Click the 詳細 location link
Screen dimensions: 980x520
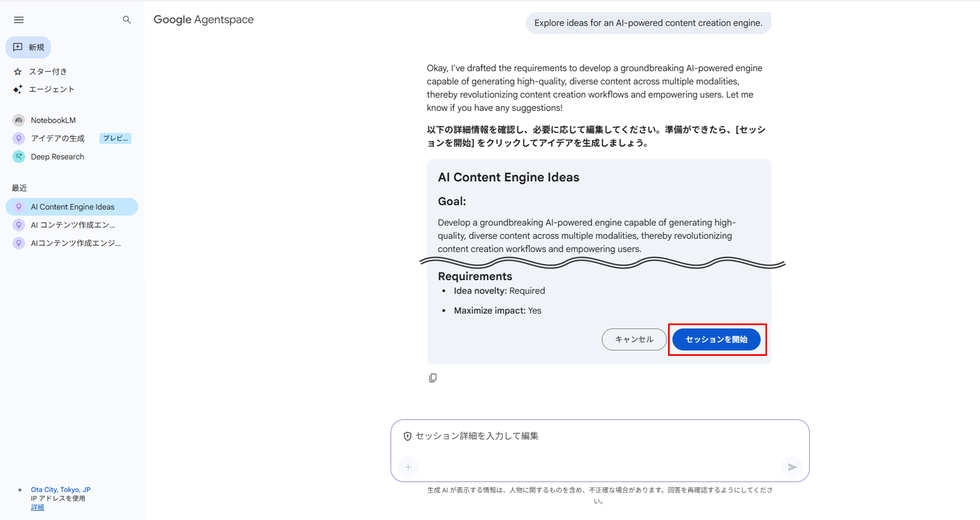(x=37, y=507)
